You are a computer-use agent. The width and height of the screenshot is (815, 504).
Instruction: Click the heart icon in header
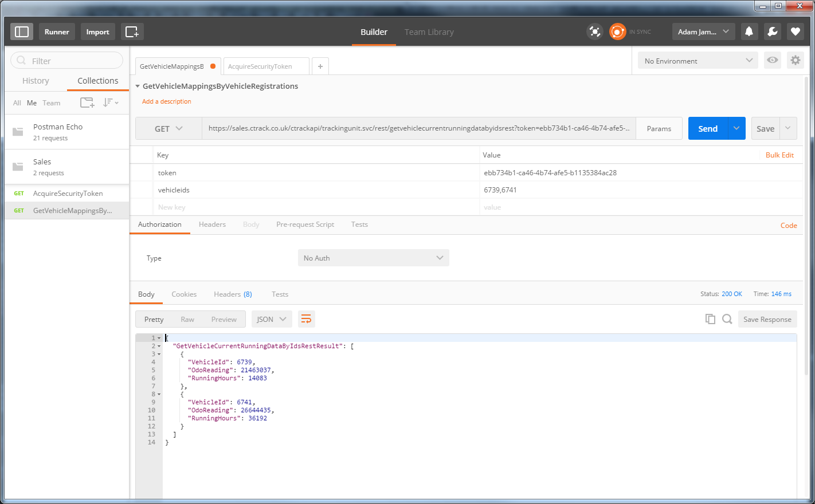point(795,31)
